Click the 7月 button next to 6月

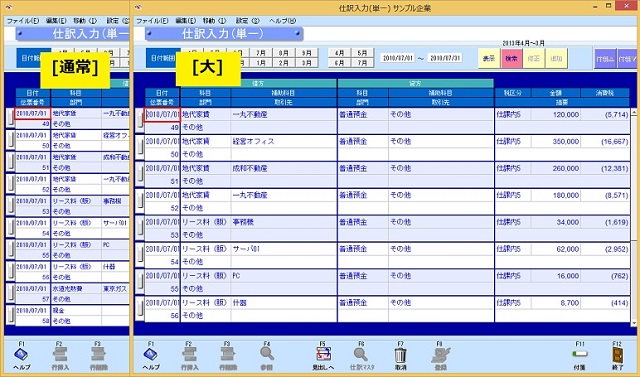point(362,63)
